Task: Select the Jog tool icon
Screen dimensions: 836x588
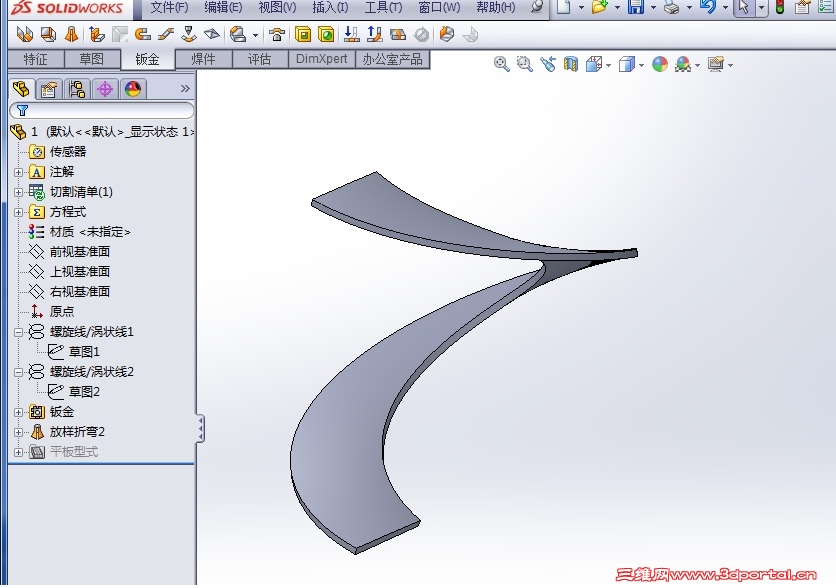Action: pyautogui.click(x=166, y=35)
